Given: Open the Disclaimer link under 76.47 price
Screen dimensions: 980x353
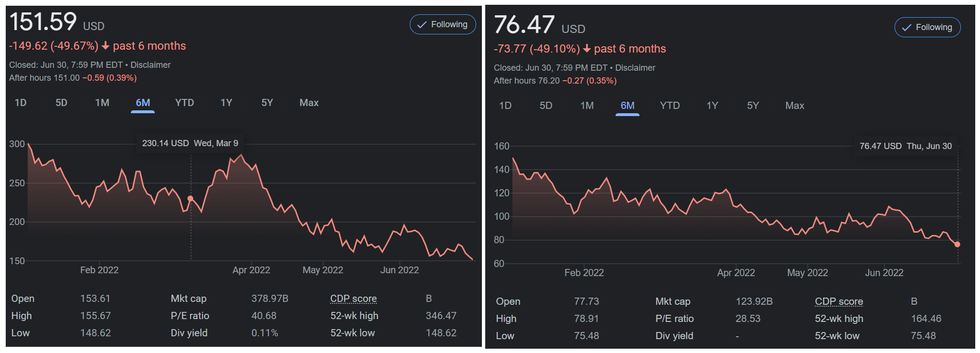Looking at the screenshot, I should pos(635,68).
